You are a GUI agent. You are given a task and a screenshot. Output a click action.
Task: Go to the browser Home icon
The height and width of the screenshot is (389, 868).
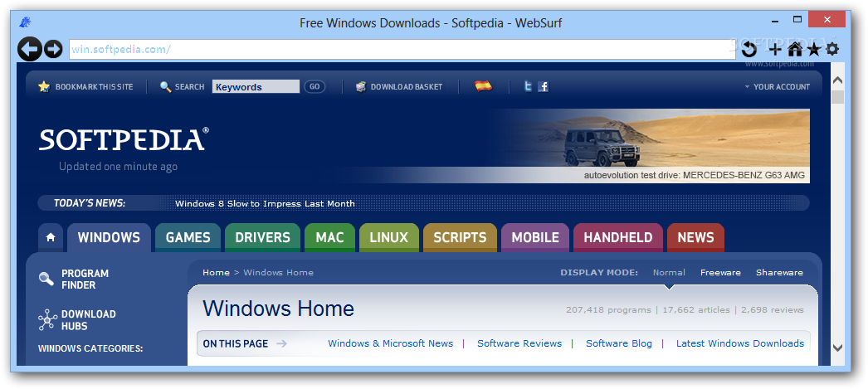coord(795,50)
